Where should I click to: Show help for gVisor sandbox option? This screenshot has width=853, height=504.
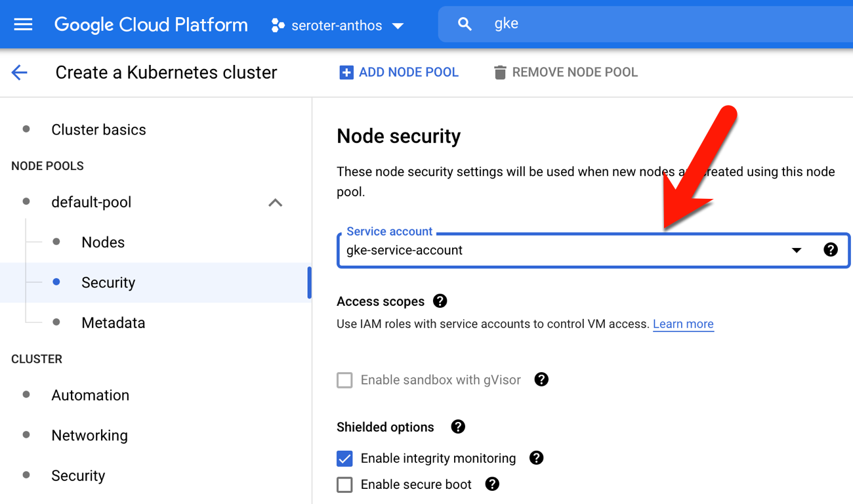[541, 379]
